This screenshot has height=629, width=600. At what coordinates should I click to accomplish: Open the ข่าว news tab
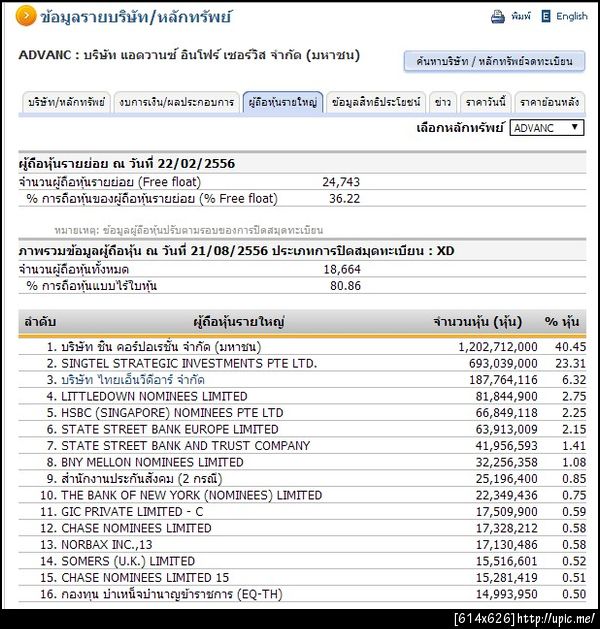pos(443,103)
